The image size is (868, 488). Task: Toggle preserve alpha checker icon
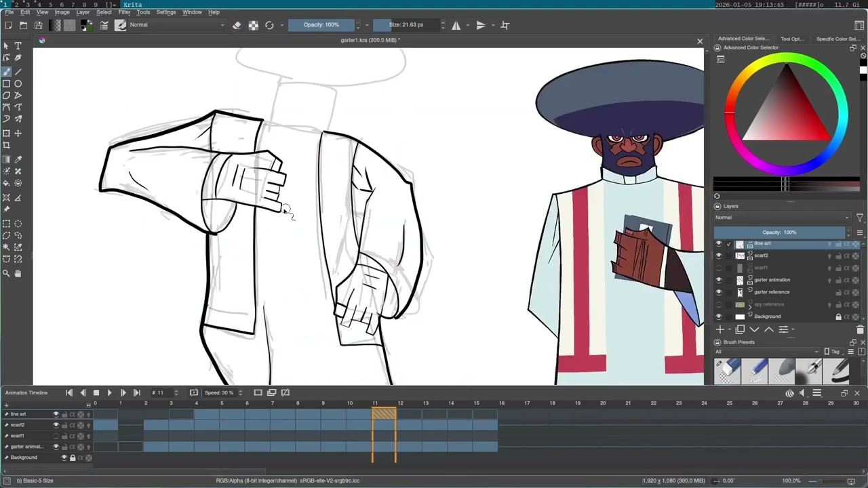tap(253, 25)
